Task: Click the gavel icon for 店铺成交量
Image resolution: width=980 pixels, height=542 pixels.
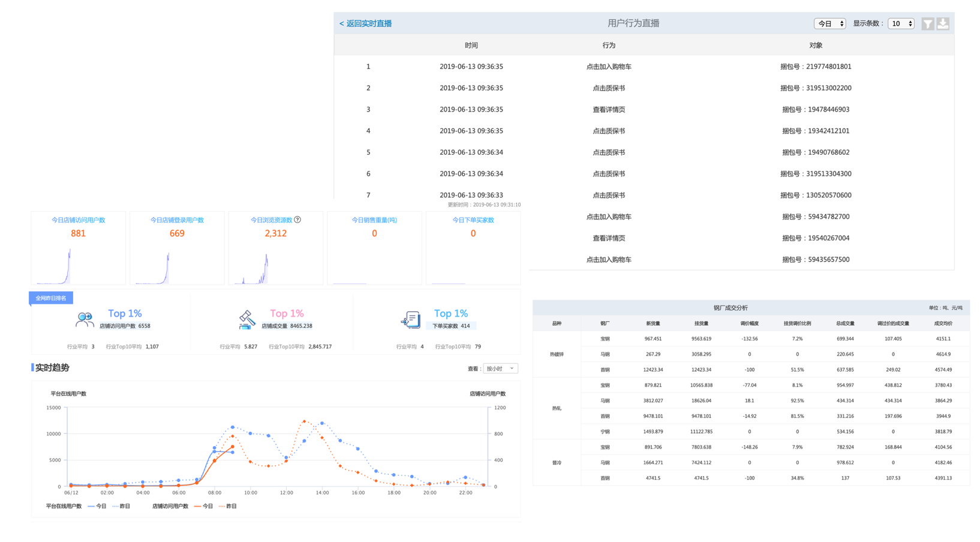Action: (x=246, y=319)
